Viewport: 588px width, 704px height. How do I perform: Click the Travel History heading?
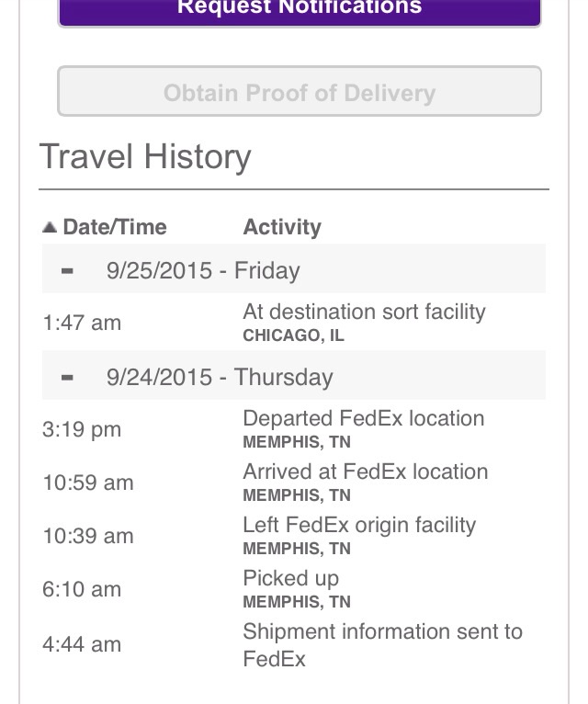(145, 157)
